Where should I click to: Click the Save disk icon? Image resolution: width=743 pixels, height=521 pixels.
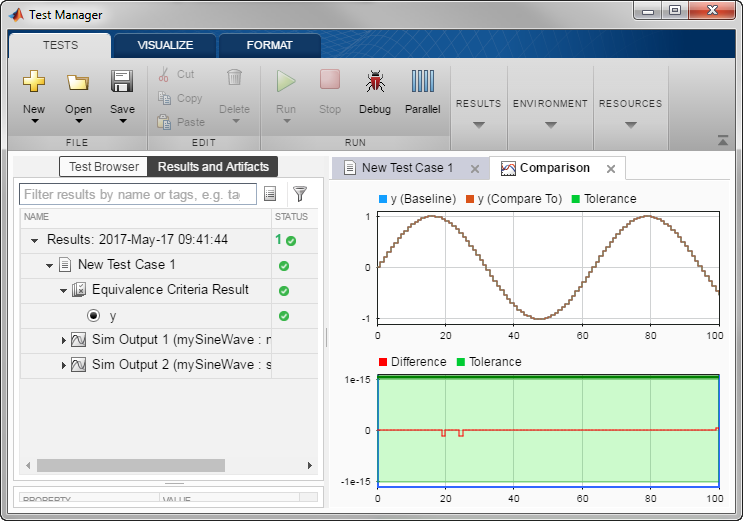tap(122, 82)
